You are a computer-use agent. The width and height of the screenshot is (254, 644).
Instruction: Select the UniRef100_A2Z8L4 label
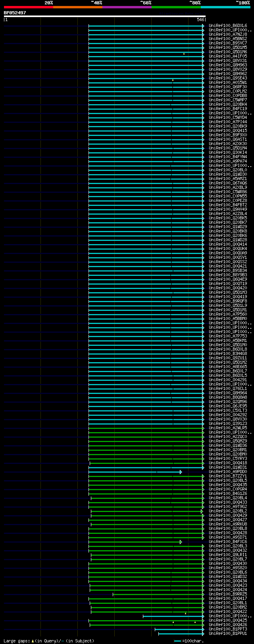[228, 214]
